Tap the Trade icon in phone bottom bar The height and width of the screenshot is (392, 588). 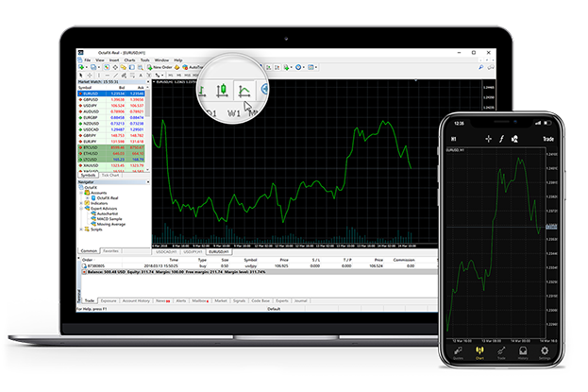[x=501, y=354]
